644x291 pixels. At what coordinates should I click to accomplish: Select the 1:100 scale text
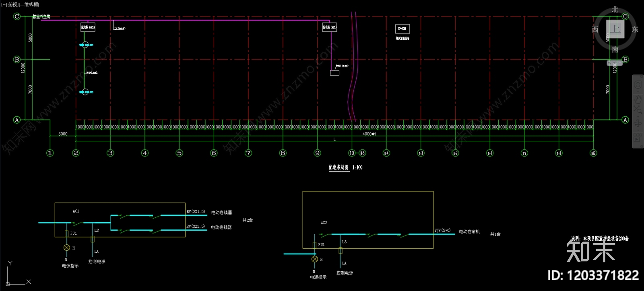click(357, 167)
